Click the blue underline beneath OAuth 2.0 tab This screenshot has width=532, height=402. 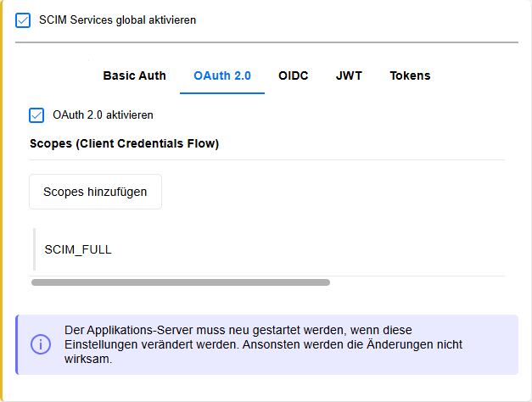click(222, 92)
